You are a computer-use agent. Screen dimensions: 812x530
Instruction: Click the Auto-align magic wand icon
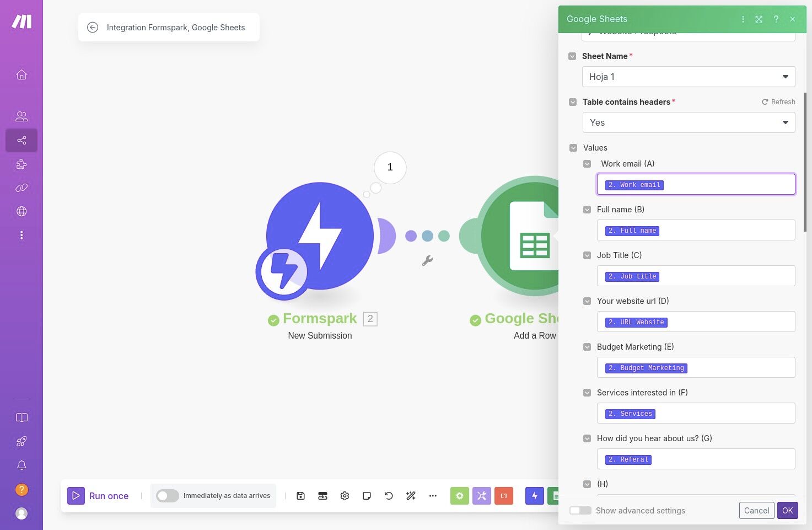coord(411,496)
